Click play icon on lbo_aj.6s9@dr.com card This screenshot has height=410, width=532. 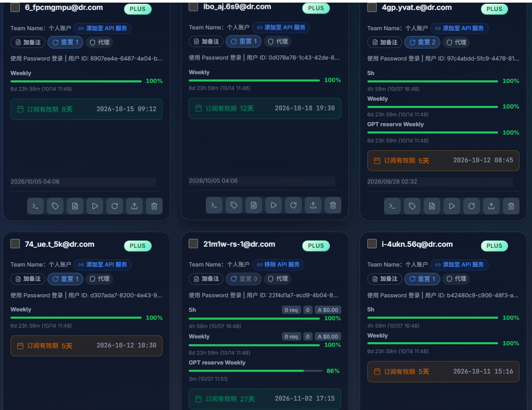pos(274,205)
